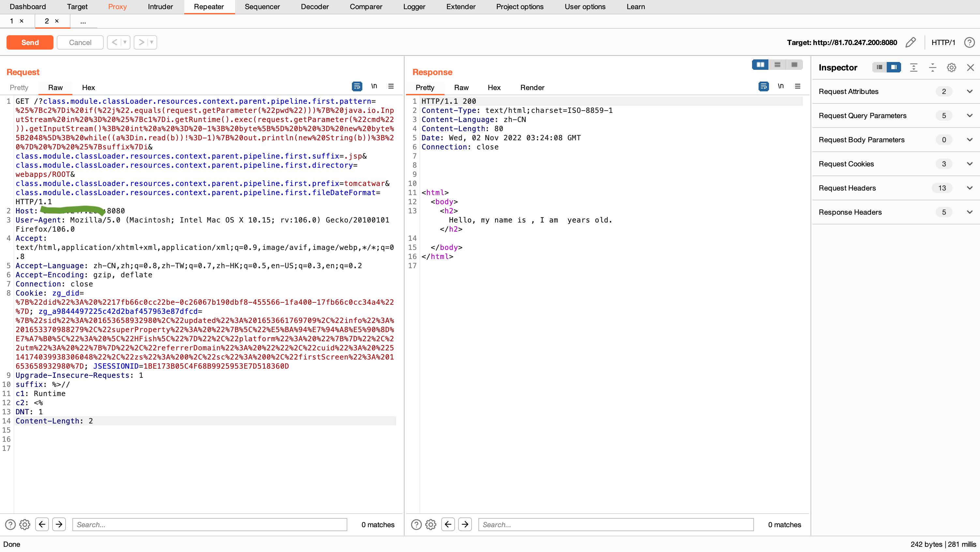Switch request view to Hex
Image resolution: width=980 pixels, height=552 pixels.
pos(88,87)
